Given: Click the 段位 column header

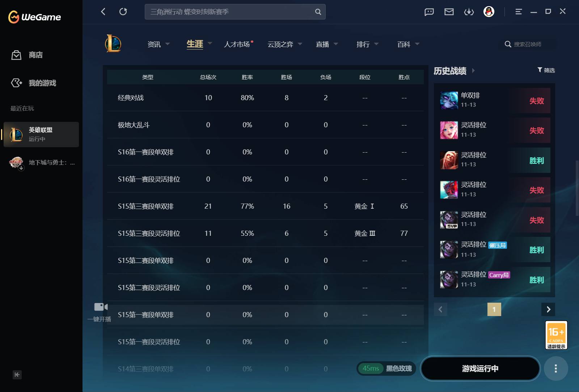Looking at the screenshot, I should coord(365,77).
